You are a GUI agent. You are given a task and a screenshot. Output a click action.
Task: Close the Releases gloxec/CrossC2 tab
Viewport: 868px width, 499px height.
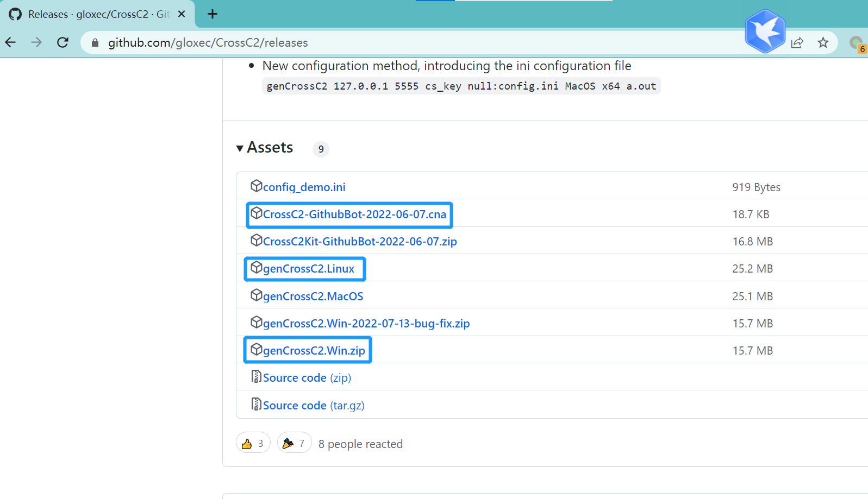[x=182, y=14]
